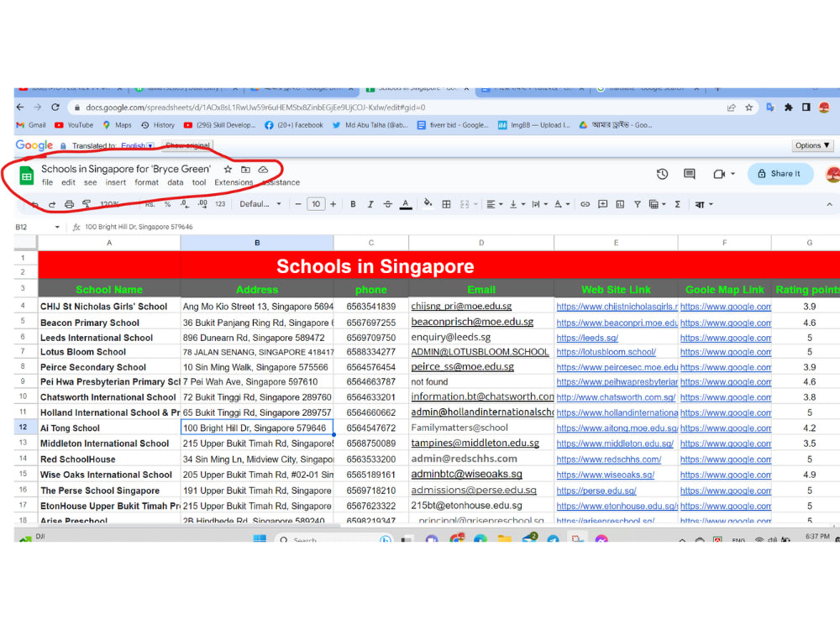
Task: Click the borders icon
Action: pos(446,204)
